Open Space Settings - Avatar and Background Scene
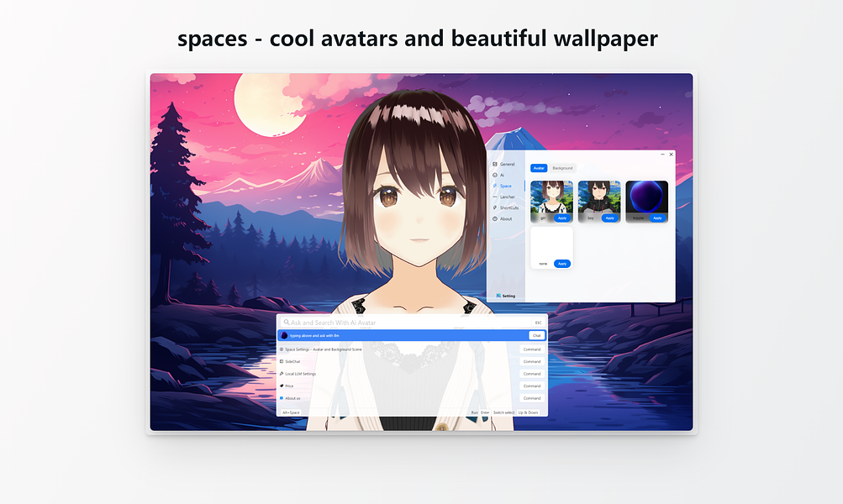 click(412, 349)
